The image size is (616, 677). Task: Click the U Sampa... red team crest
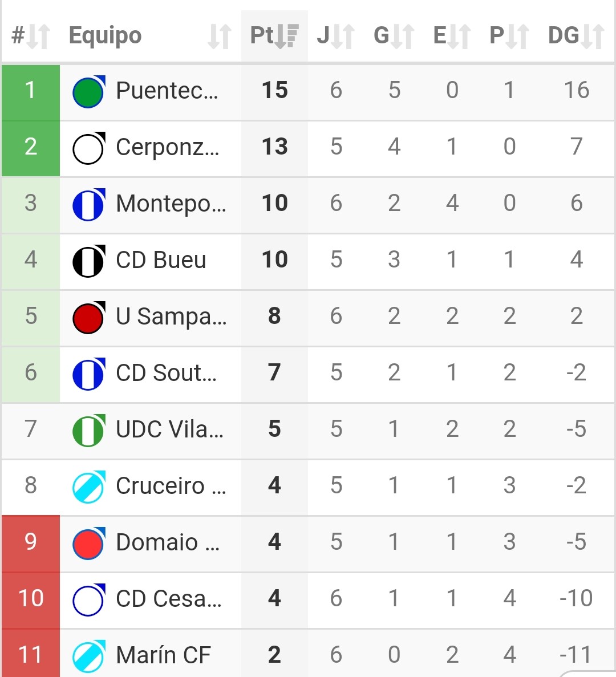(88, 318)
